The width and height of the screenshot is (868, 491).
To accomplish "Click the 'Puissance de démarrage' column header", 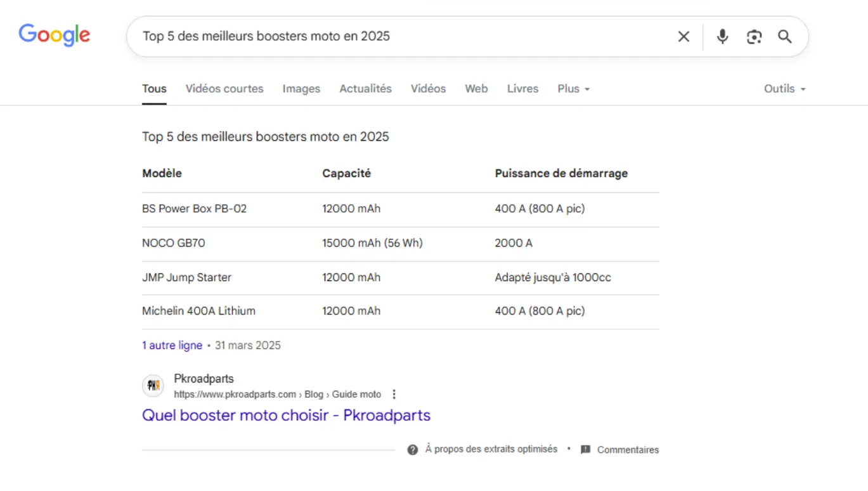I will (x=561, y=173).
